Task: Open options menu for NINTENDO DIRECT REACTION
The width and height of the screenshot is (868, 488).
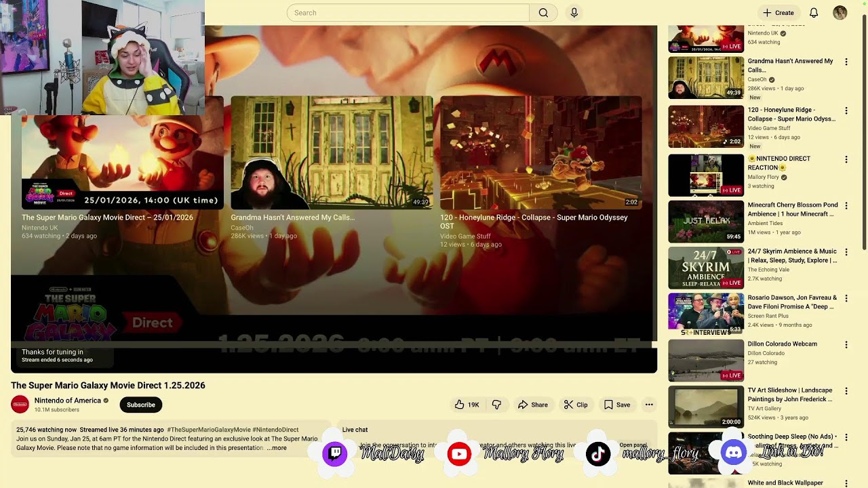Action: tap(846, 159)
